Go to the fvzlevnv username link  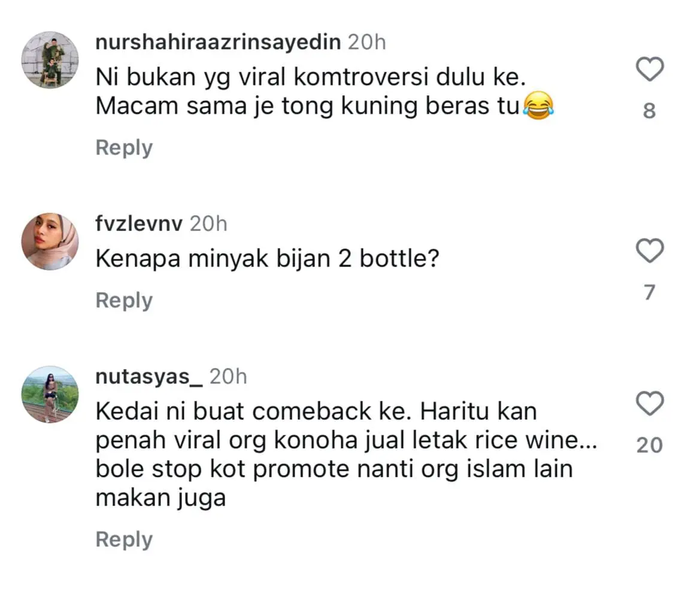(x=140, y=223)
